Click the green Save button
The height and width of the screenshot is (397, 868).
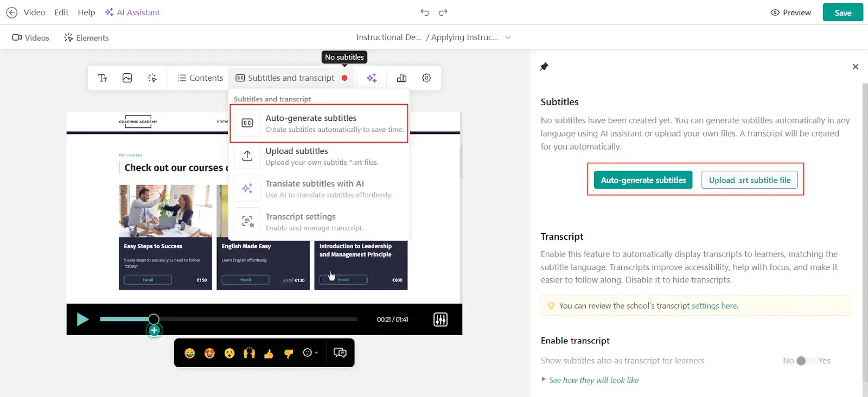coord(843,12)
